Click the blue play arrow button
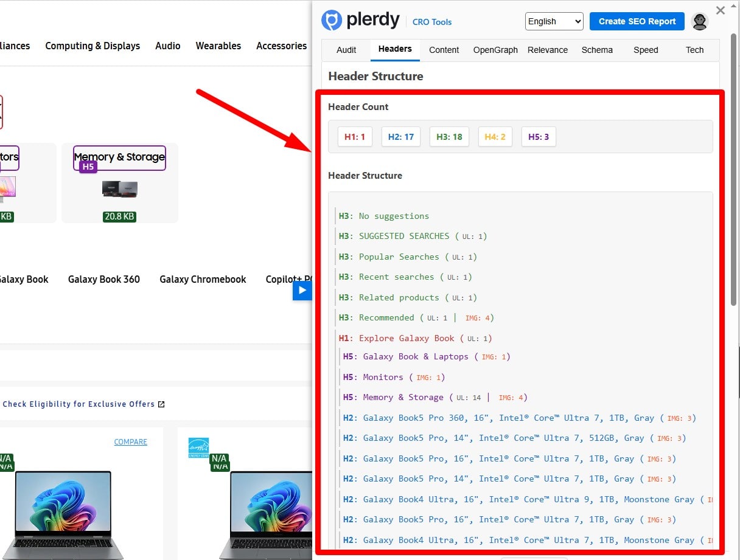 [302, 291]
